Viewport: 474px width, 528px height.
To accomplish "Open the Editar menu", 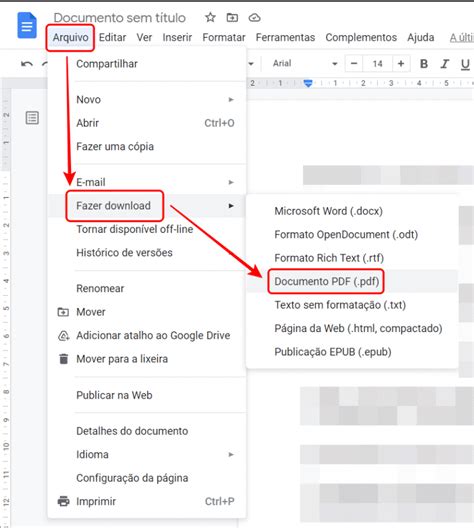I will [x=112, y=37].
